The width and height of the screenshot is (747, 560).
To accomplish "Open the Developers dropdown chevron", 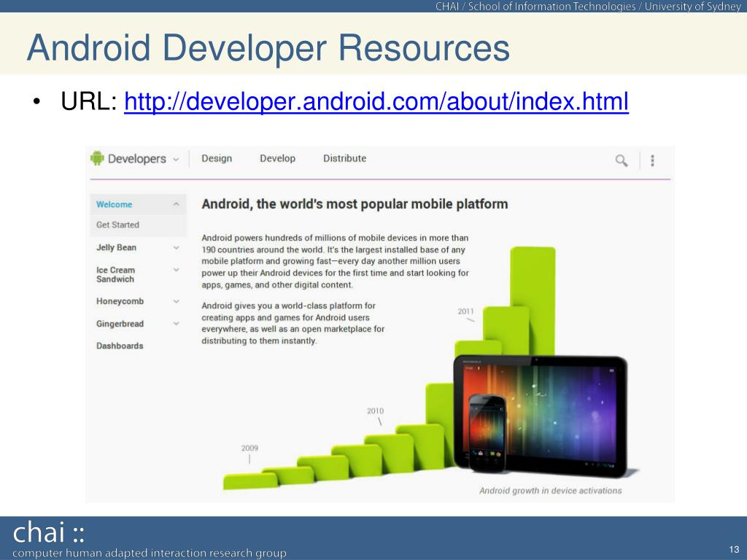I will (x=176, y=160).
